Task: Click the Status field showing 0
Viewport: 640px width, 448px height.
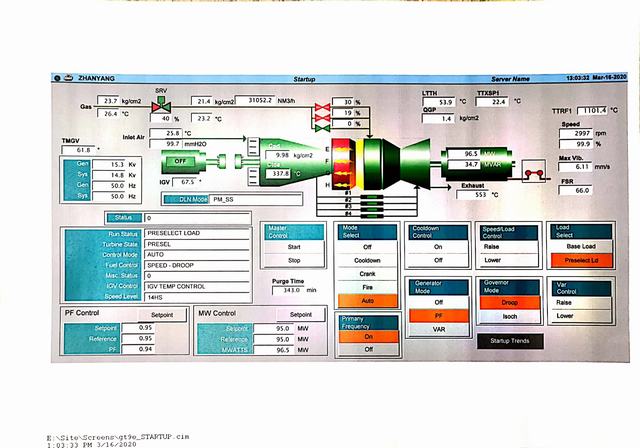Action: click(198, 218)
